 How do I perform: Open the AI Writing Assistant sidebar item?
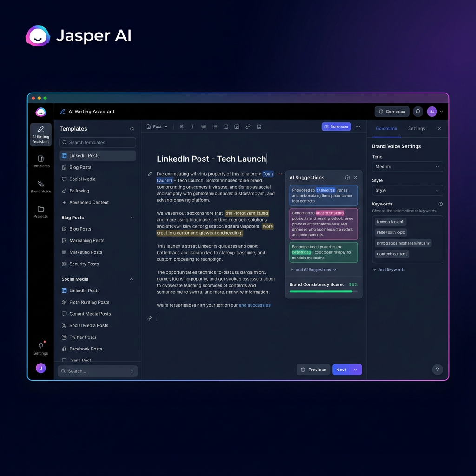(x=41, y=134)
